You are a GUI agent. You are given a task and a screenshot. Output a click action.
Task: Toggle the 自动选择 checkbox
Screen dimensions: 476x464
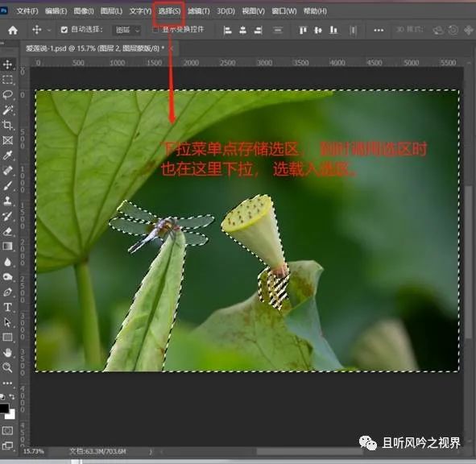point(64,30)
